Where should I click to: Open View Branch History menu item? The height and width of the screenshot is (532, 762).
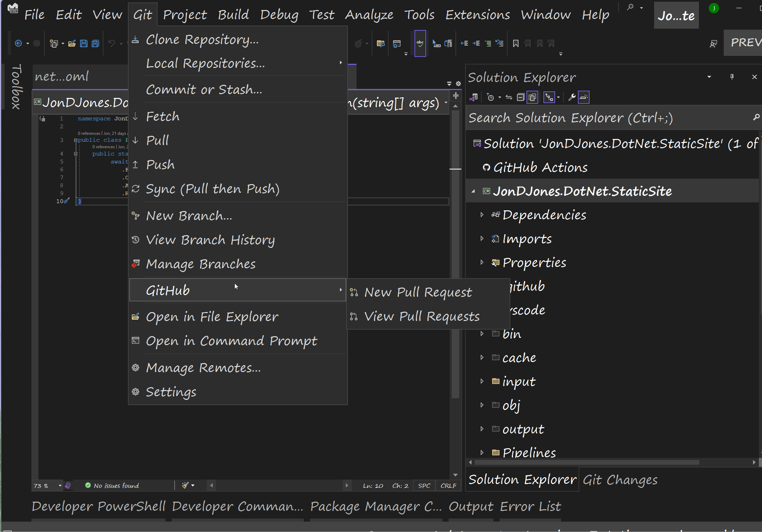point(238,240)
